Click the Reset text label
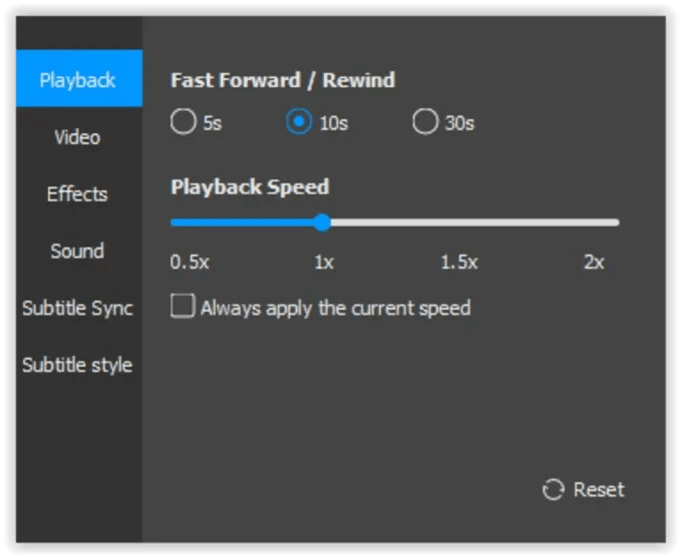This screenshot has height=557, width=680. [x=599, y=490]
